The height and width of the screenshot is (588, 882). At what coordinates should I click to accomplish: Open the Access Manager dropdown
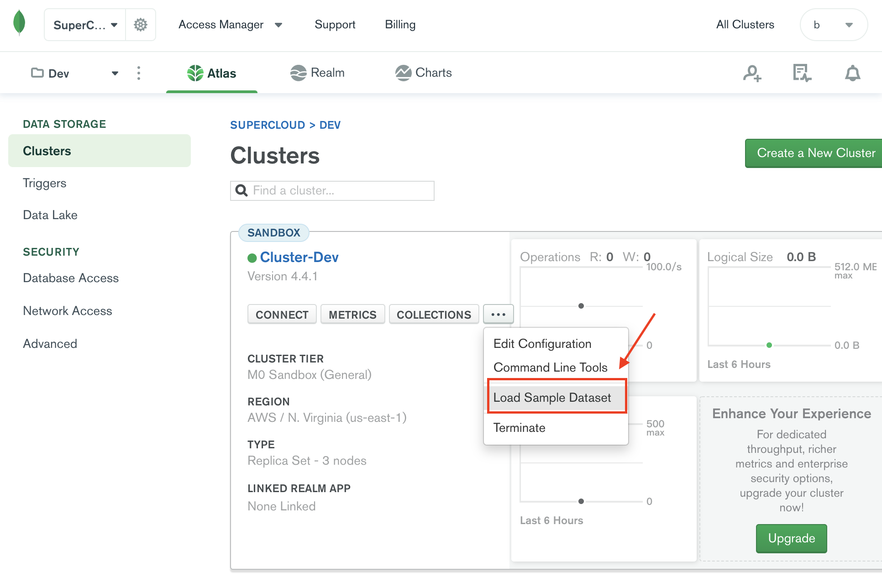point(230,25)
